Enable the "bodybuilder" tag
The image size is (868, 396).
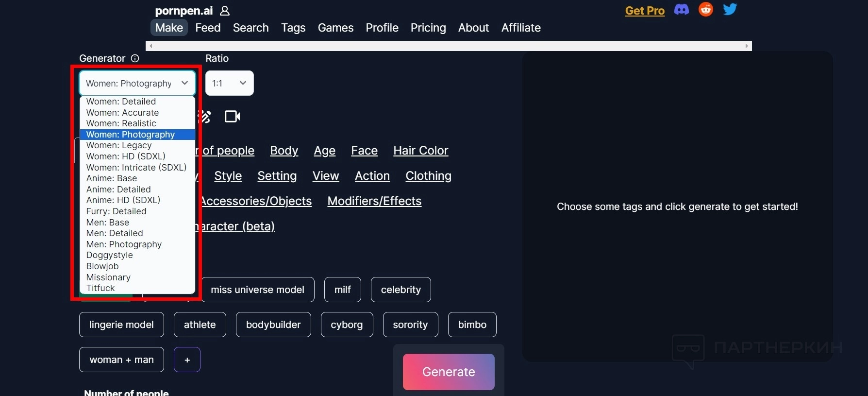(x=273, y=325)
